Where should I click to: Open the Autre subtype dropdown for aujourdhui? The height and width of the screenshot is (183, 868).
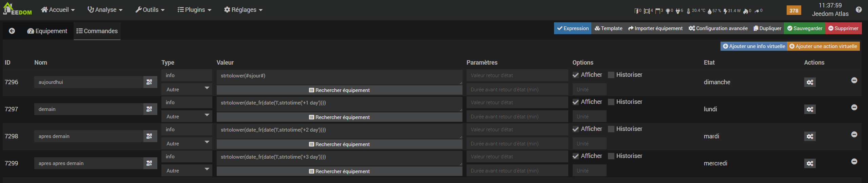click(187, 89)
